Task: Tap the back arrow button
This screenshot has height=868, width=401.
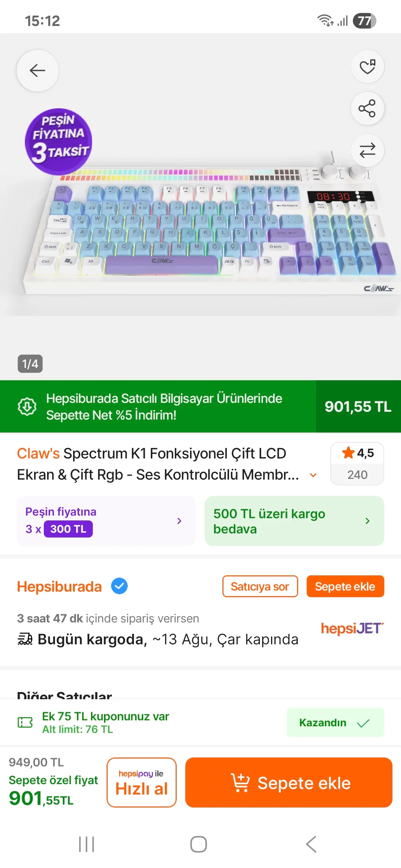Action: pos(38,70)
